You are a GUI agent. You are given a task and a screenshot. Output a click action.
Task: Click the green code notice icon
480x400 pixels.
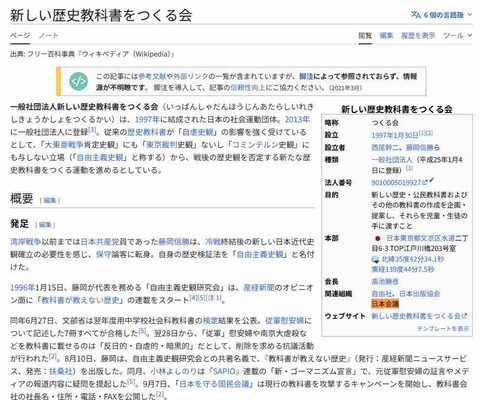pos(79,82)
